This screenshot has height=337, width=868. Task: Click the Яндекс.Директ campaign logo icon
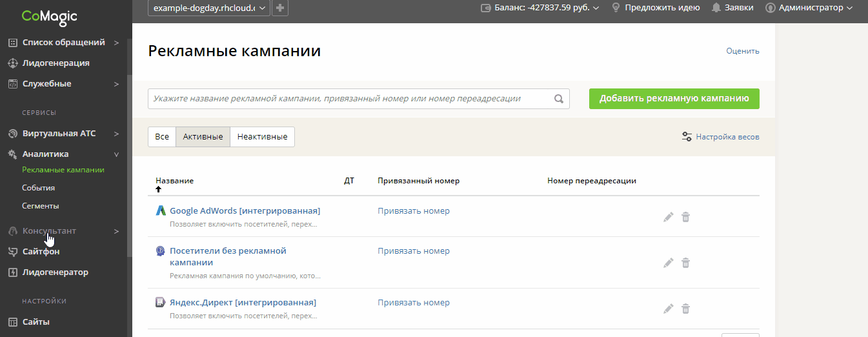(161, 303)
